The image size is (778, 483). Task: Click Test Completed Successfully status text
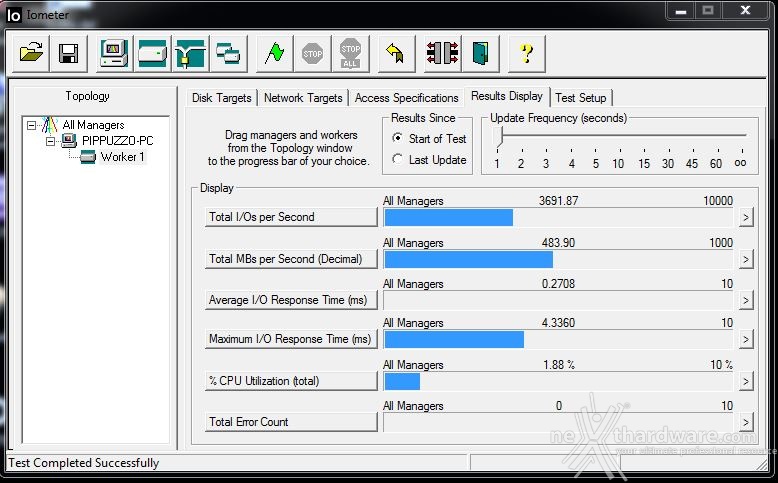[83, 463]
